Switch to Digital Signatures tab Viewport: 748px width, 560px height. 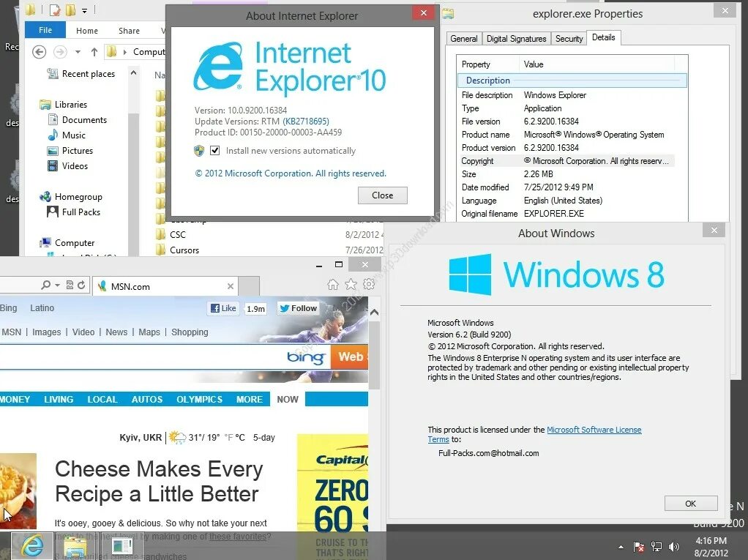point(516,39)
